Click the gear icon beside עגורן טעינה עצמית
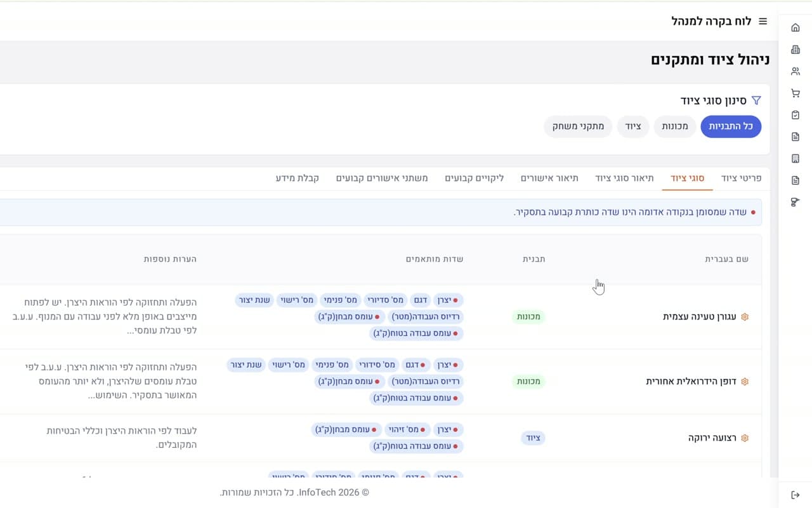Image resolution: width=812 pixels, height=508 pixels. tap(745, 316)
